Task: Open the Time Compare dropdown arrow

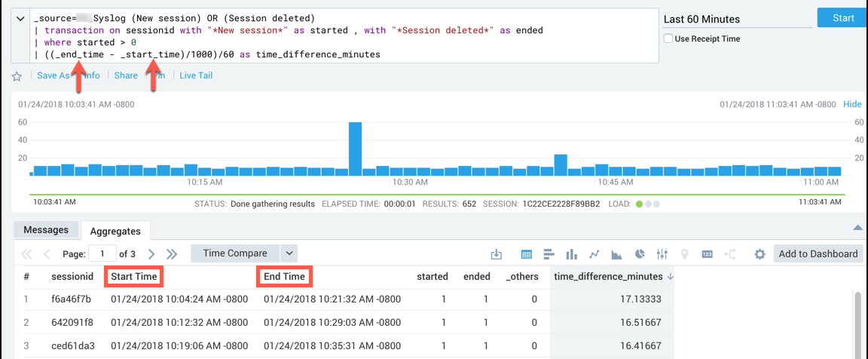Action: click(289, 253)
